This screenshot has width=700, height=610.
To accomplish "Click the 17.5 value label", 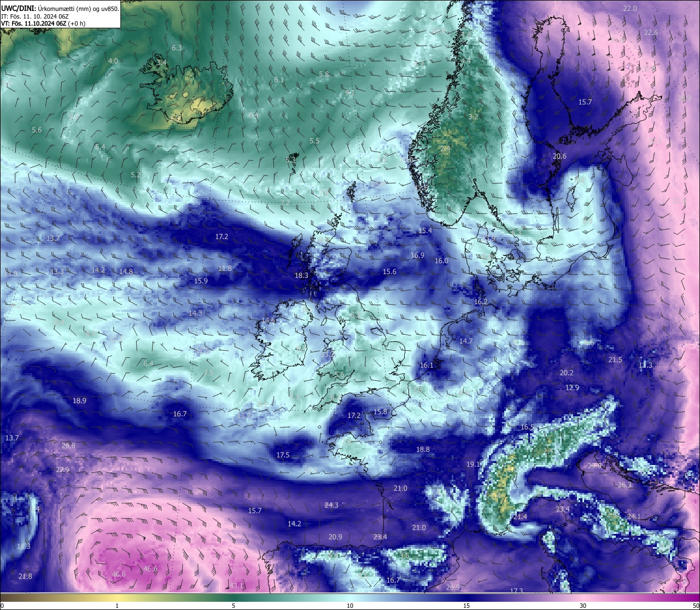I will 283,455.
